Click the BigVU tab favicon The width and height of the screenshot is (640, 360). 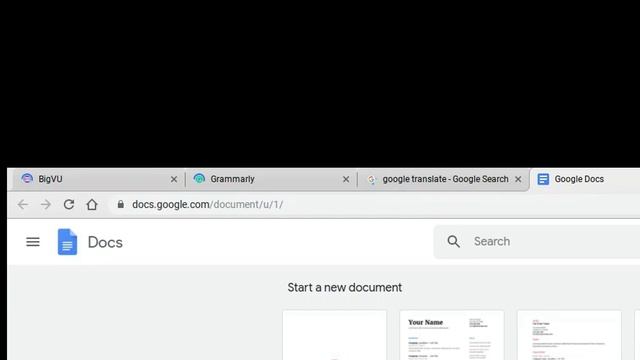(x=27, y=179)
